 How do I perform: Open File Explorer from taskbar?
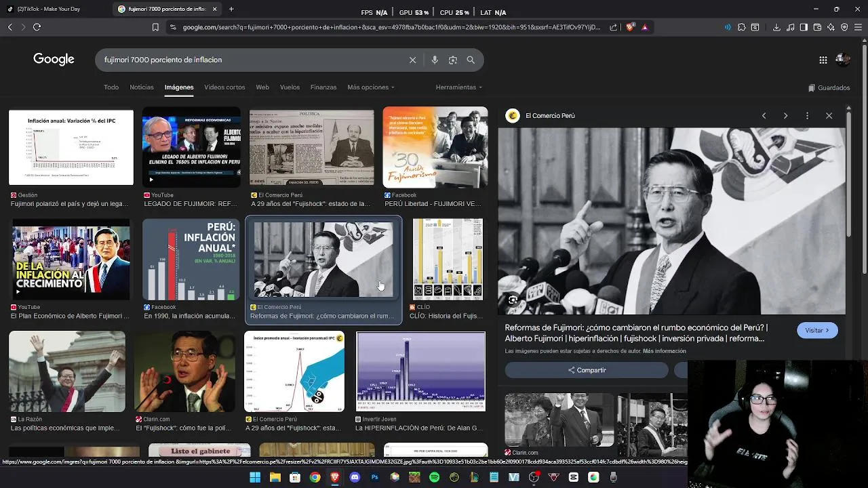pos(275,477)
